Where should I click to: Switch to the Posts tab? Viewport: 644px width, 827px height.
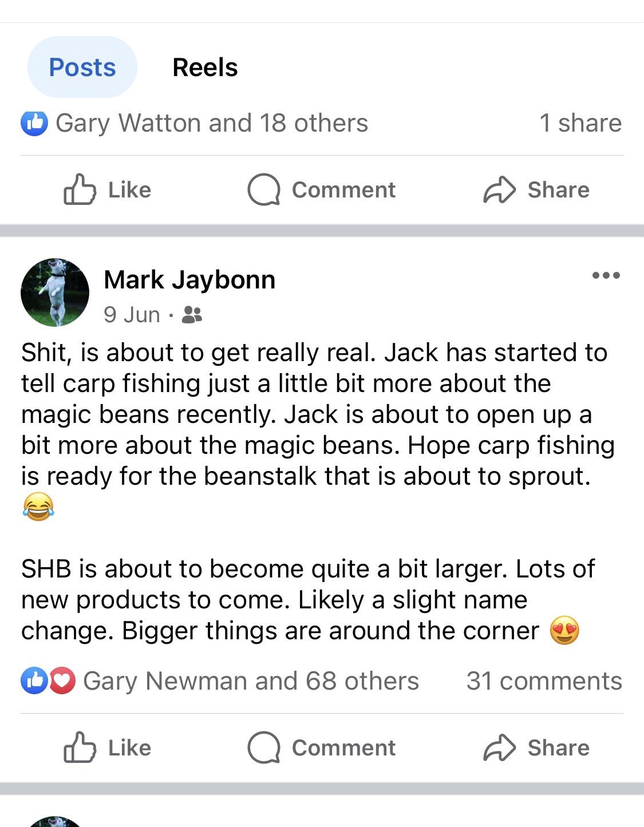click(x=82, y=68)
